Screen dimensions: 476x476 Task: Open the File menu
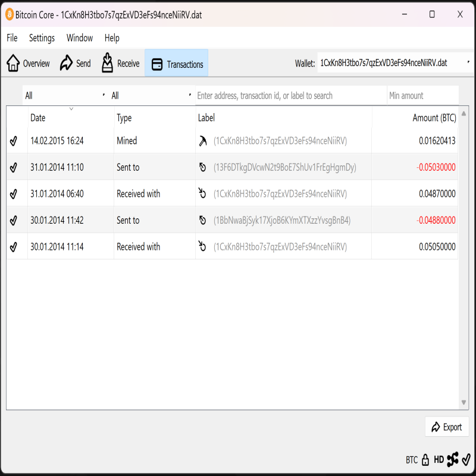point(12,38)
